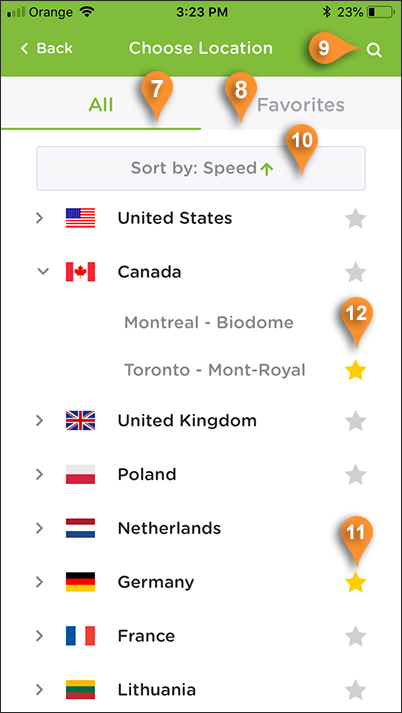Screen dimensions: 402x713
Task: Tap the Lithuania flag icon
Action: point(80,689)
